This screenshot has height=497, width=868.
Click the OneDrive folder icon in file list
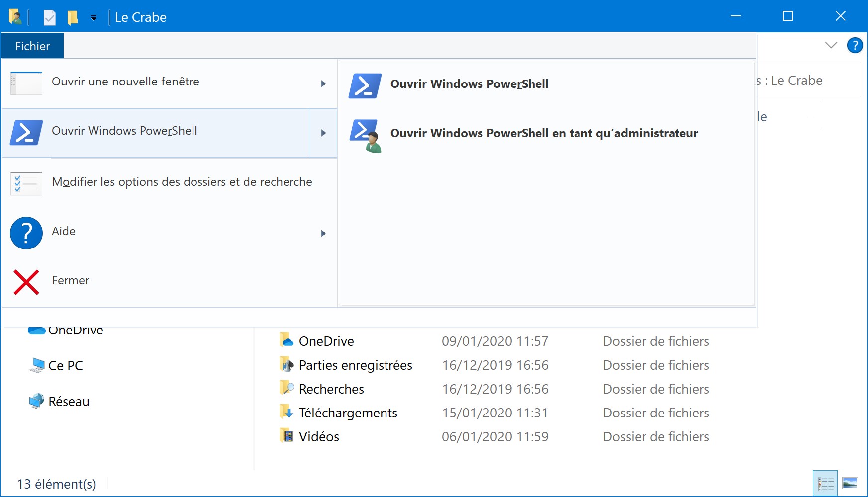pyautogui.click(x=287, y=340)
